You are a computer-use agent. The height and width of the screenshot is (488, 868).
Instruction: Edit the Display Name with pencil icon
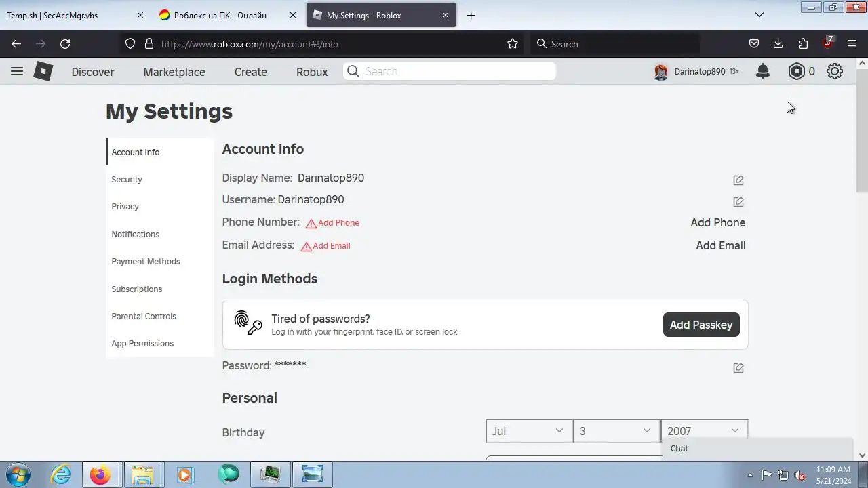tap(738, 180)
